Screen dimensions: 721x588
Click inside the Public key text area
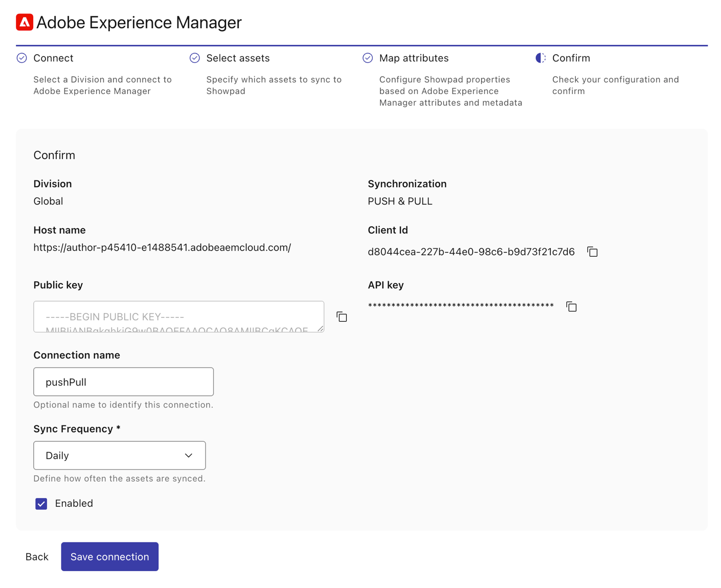click(x=178, y=317)
